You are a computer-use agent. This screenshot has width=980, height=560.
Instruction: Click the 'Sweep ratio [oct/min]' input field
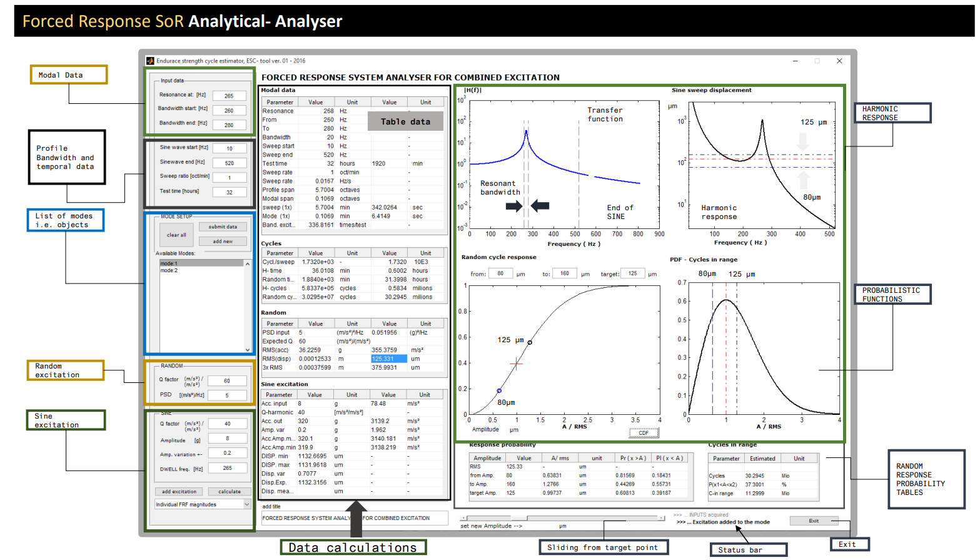pos(230,178)
